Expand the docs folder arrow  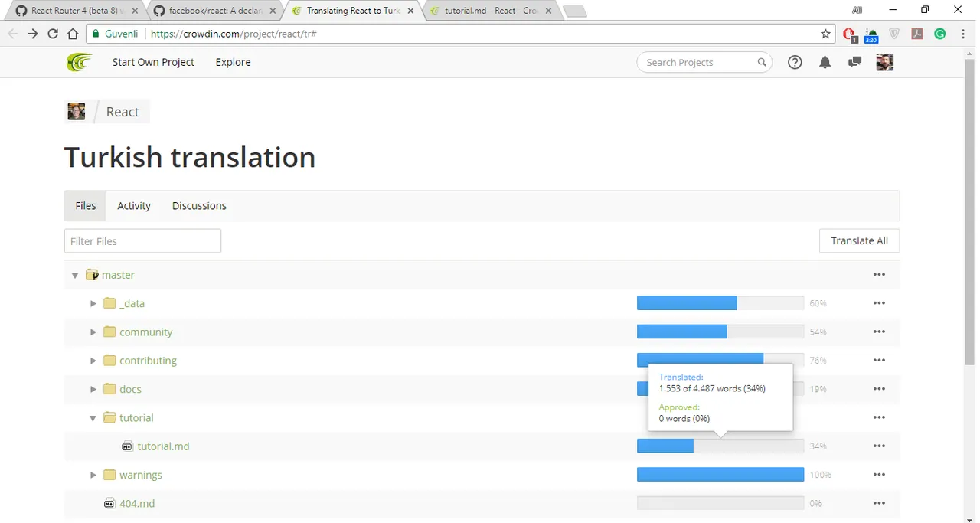click(93, 389)
